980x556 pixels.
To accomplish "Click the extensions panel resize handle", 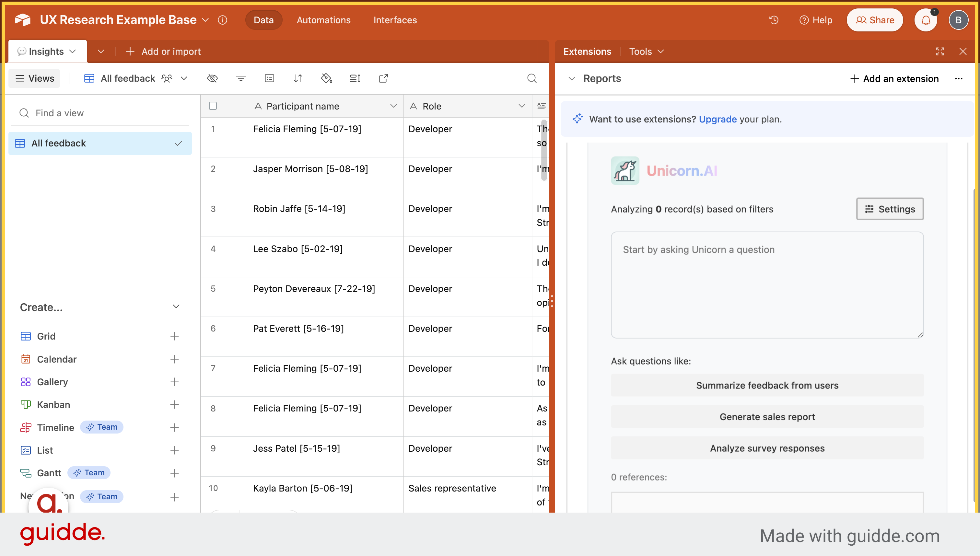I will coord(552,301).
